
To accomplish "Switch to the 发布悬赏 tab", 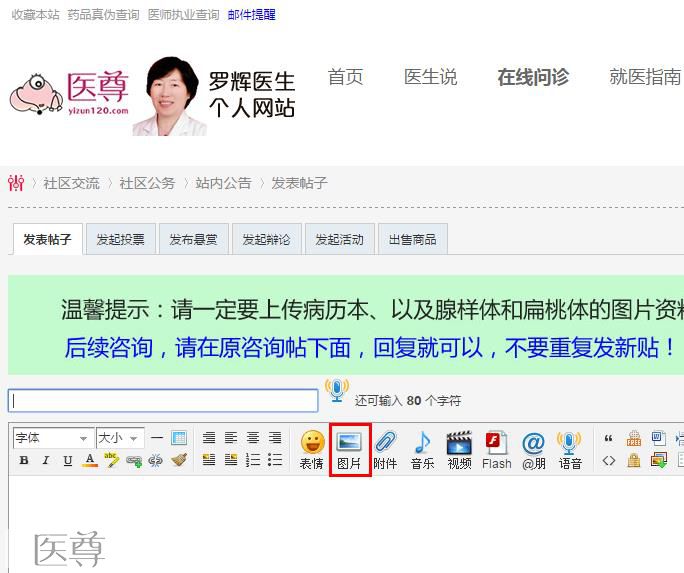I will 193,240.
